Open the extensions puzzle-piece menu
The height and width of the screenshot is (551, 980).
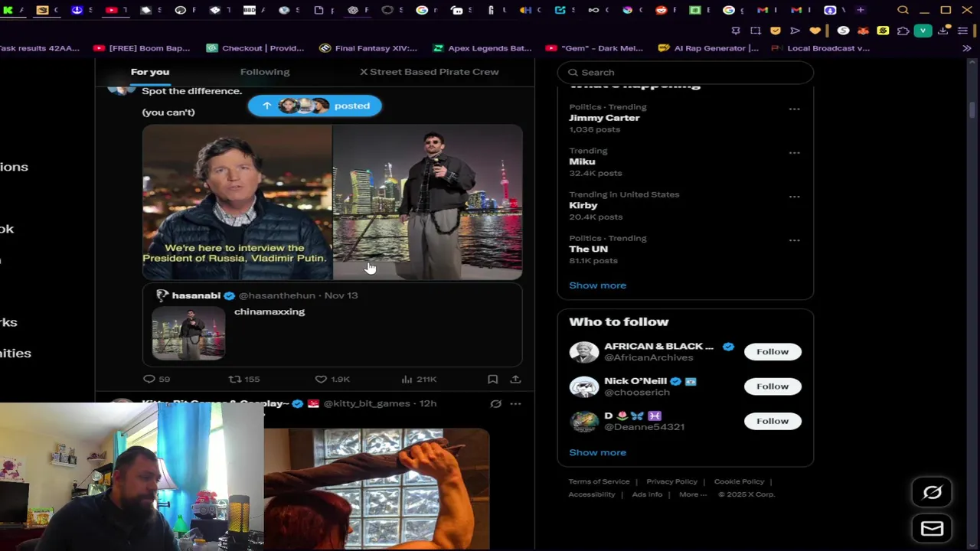click(x=903, y=31)
